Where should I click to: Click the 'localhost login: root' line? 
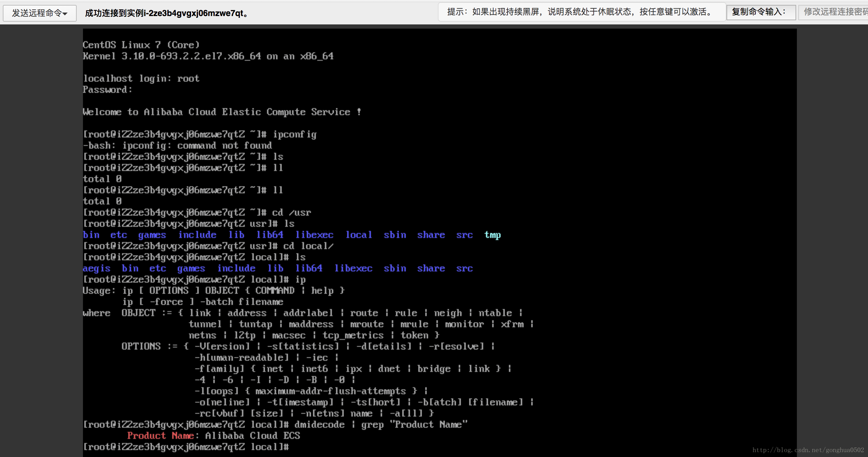point(141,78)
